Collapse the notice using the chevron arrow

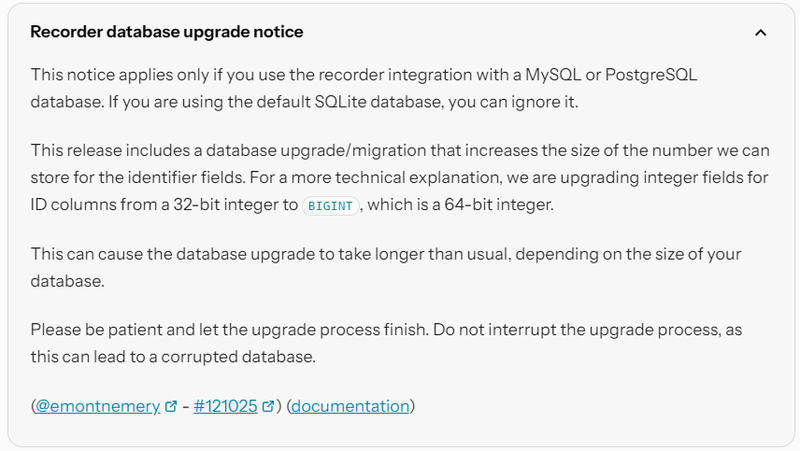click(760, 33)
